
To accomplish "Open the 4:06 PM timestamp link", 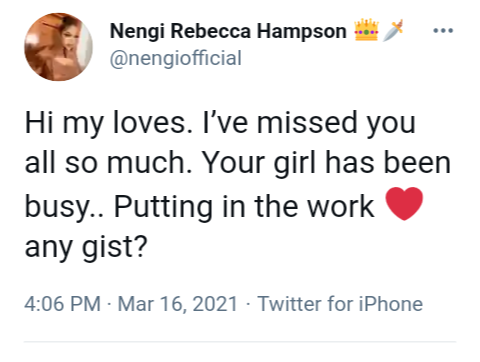I will coord(62,304).
